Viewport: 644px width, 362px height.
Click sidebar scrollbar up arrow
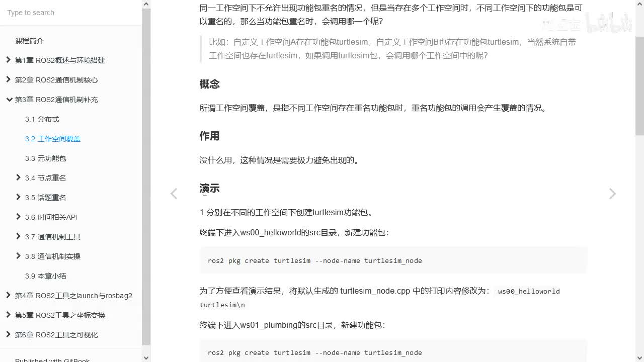tap(146, 5)
